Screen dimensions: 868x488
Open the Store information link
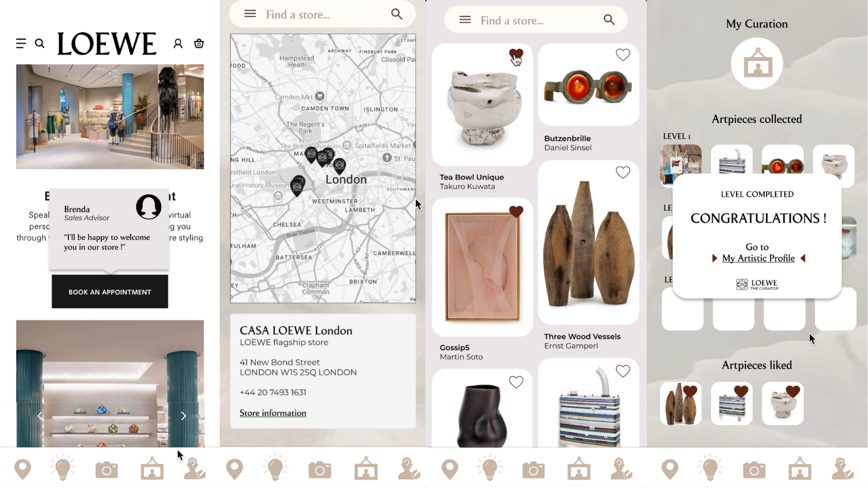(x=273, y=413)
